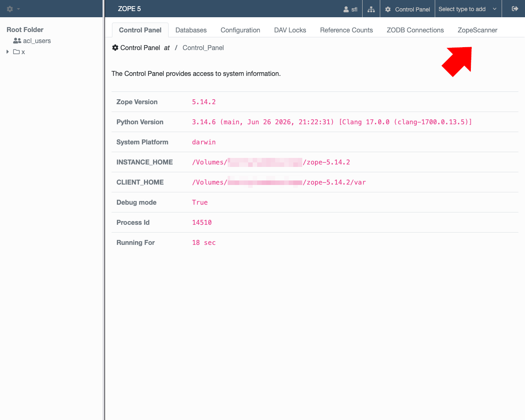Click the sfl username text in the top bar
This screenshot has height=420, width=525.
tap(354, 9)
